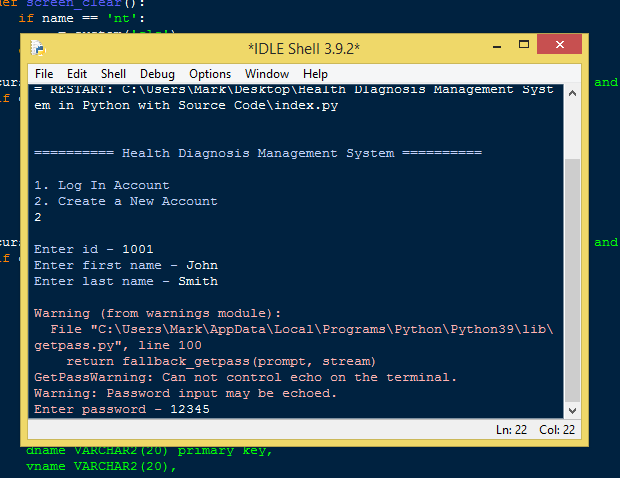Open the Debug menu

tap(157, 74)
